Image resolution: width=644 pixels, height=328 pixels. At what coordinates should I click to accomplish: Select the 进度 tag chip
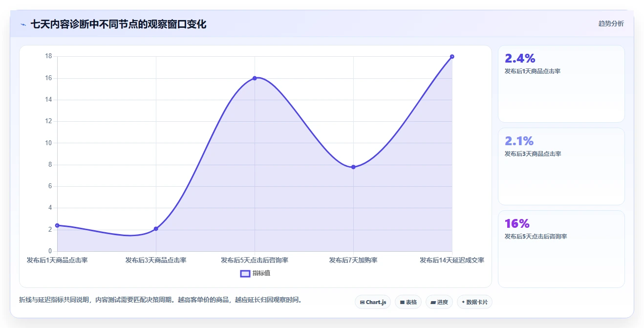click(x=439, y=302)
